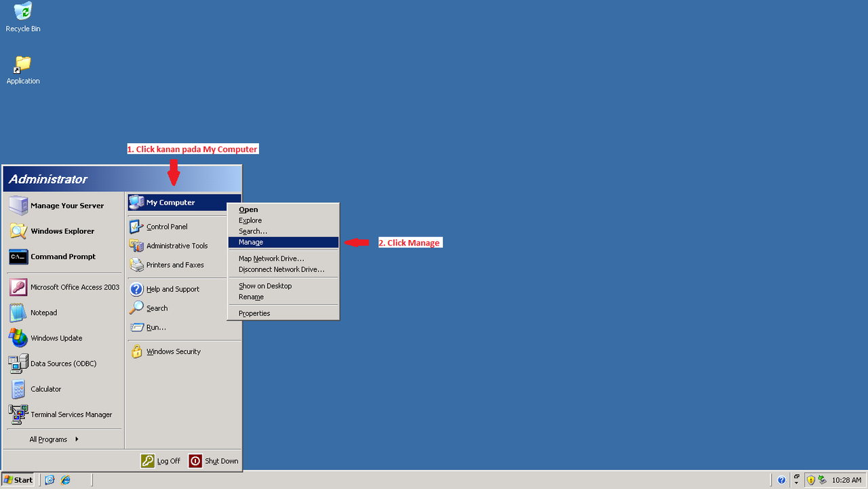Select Map Network Drive... option
The height and width of the screenshot is (489, 868).
pos(283,258)
